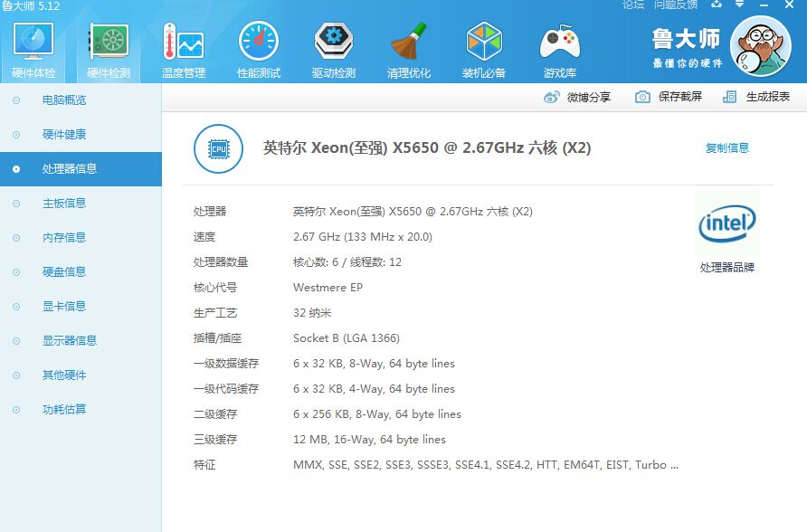The image size is (807, 532).
Task: Select 显示器信息 in the sidebar
Action: tap(81, 340)
